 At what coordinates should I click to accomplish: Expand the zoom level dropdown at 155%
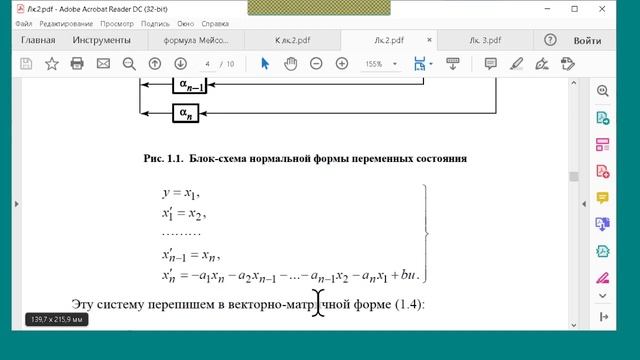pyautogui.click(x=395, y=64)
